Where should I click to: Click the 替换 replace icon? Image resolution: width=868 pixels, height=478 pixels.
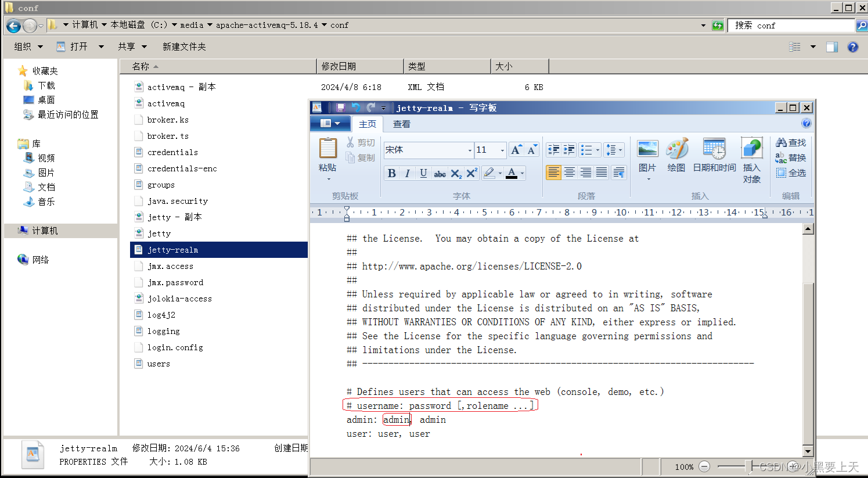tap(781, 157)
